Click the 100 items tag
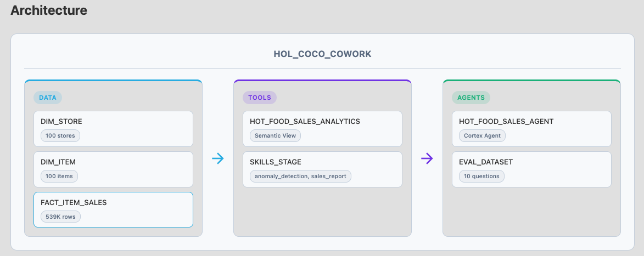644x256 pixels. click(59, 176)
